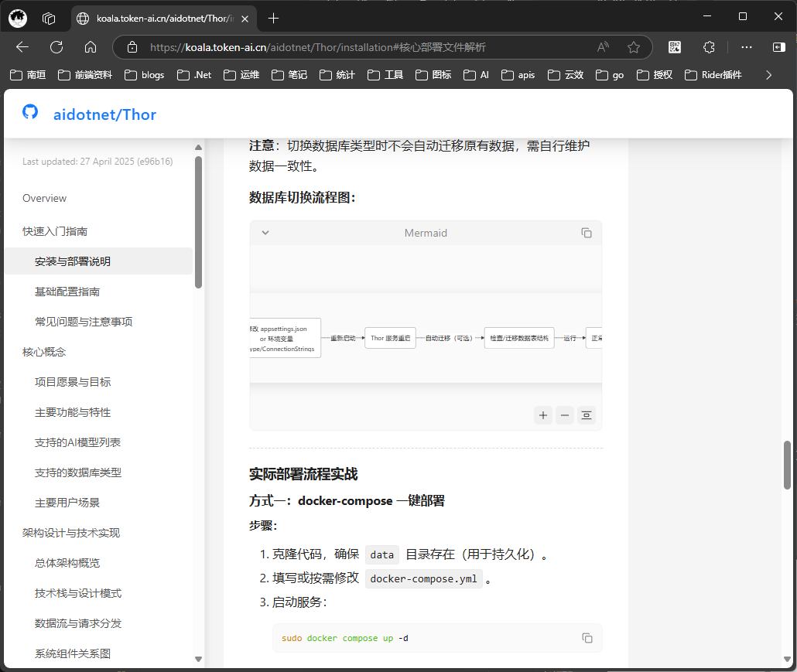This screenshot has width=797, height=672.
Task: Zoom in on the database flowchart diagram
Action: (542, 415)
